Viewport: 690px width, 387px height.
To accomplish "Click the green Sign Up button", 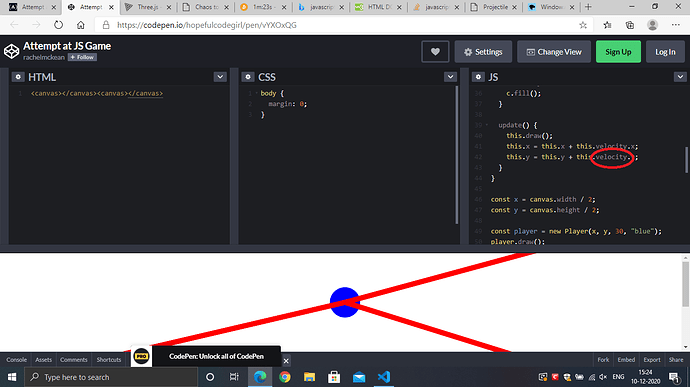I will tap(618, 52).
